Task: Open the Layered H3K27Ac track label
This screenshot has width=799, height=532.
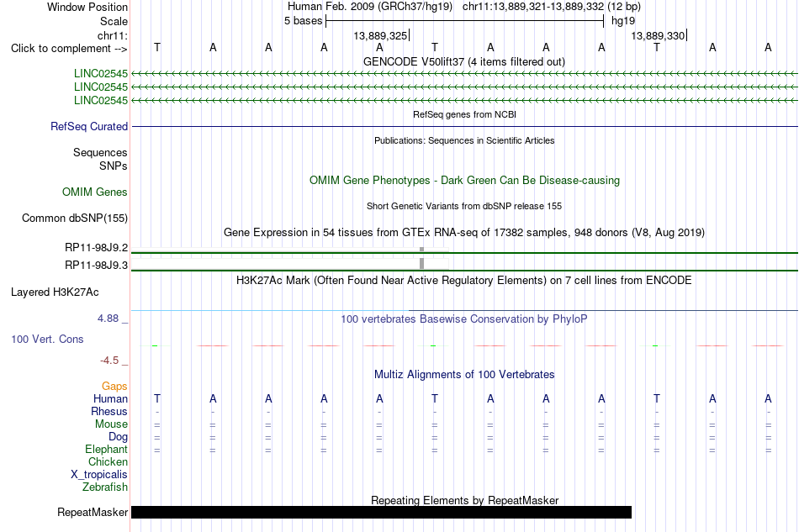Action: [55, 292]
